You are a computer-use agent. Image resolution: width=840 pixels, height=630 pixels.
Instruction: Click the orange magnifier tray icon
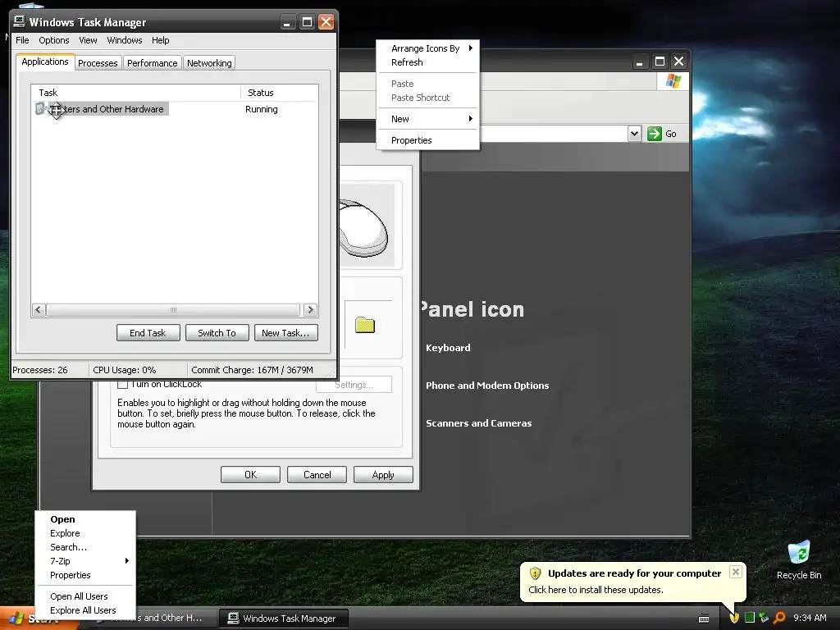coord(779,618)
